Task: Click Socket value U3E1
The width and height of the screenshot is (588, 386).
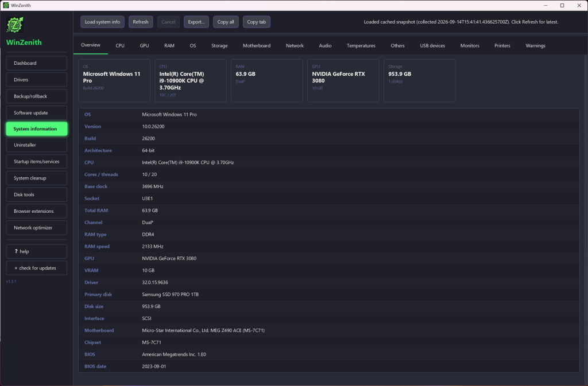Action: (x=148, y=198)
